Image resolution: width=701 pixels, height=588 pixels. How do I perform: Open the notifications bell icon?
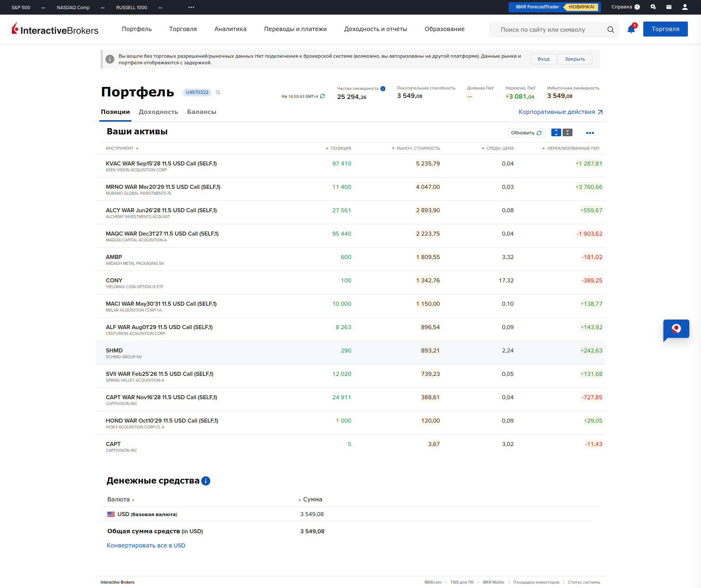[x=631, y=30]
